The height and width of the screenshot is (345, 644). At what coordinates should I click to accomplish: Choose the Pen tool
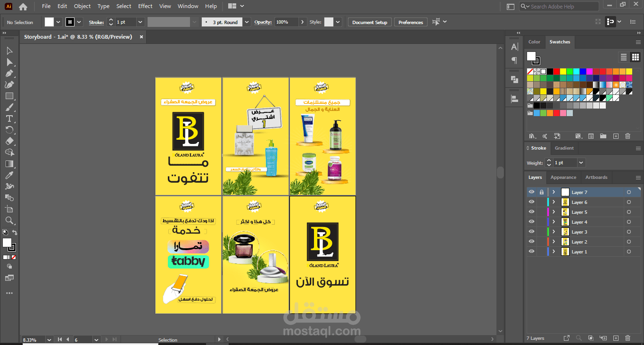coord(9,73)
